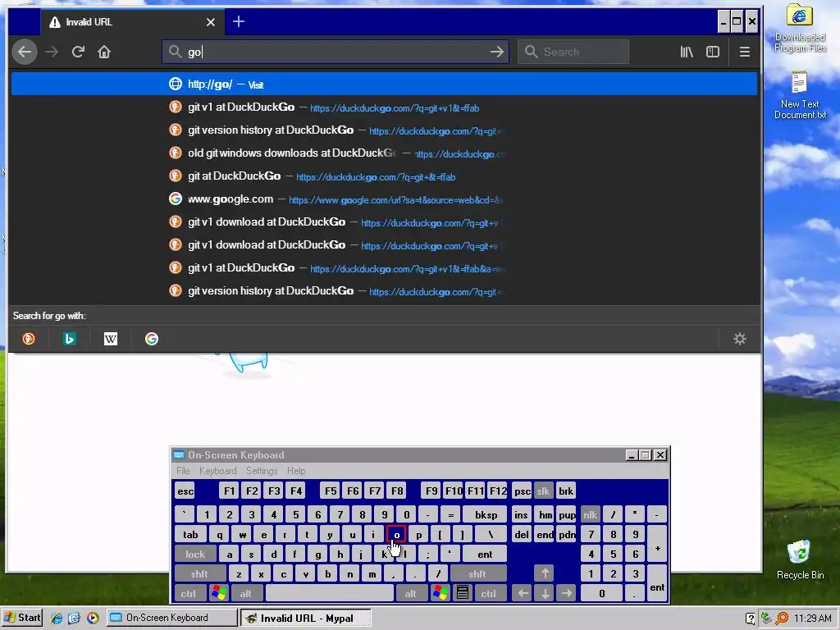Open the home page via house icon
This screenshot has width=840, height=630.
[104, 52]
